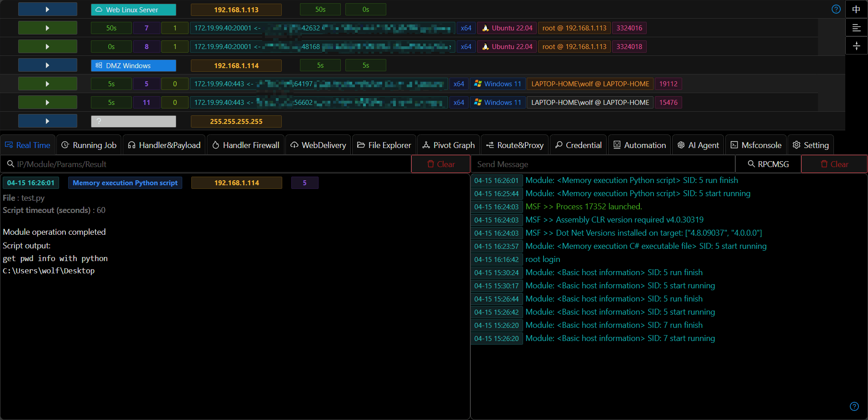Click 'root login' log message
The width and height of the screenshot is (868, 420).
point(543,259)
